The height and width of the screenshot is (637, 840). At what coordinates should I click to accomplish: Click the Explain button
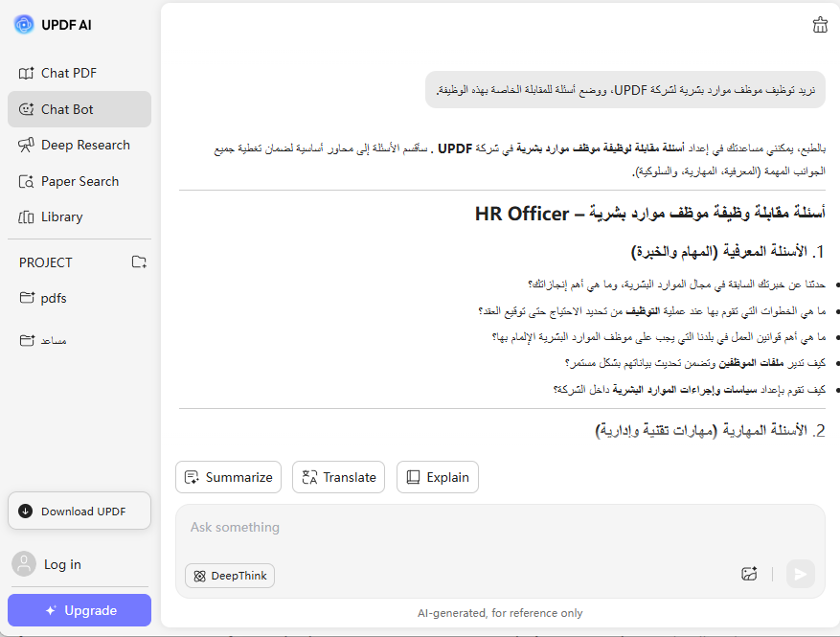pos(438,477)
